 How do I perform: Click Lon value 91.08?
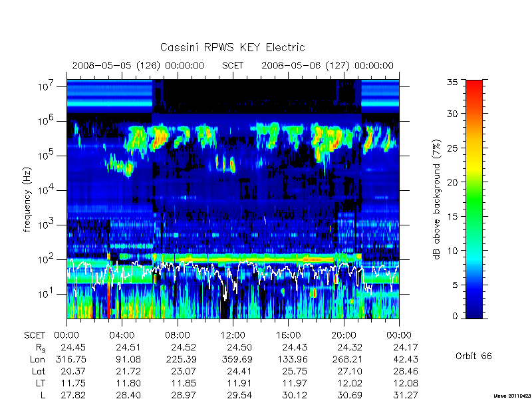pyautogui.click(x=128, y=359)
